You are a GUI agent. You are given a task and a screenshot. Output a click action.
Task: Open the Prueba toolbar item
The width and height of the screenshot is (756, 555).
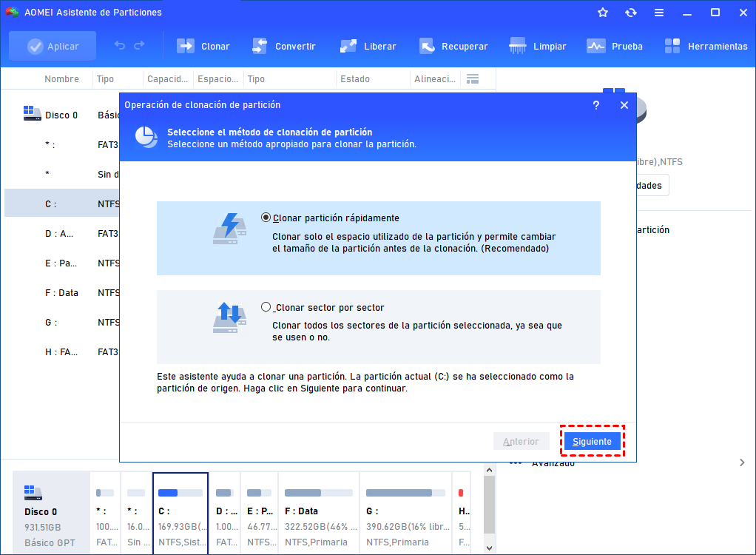point(615,47)
